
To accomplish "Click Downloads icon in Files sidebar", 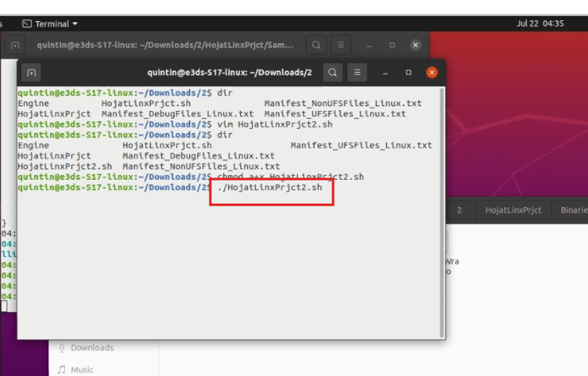I will tap(62, 348).
